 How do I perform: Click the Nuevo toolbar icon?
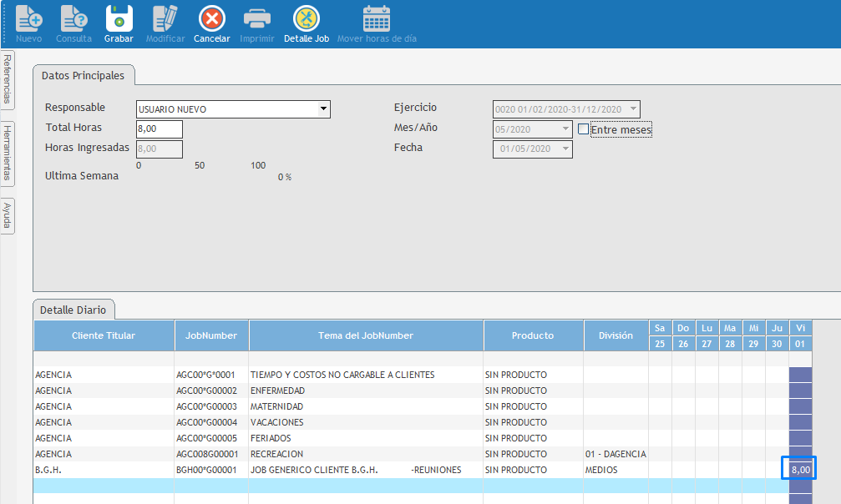28,19
